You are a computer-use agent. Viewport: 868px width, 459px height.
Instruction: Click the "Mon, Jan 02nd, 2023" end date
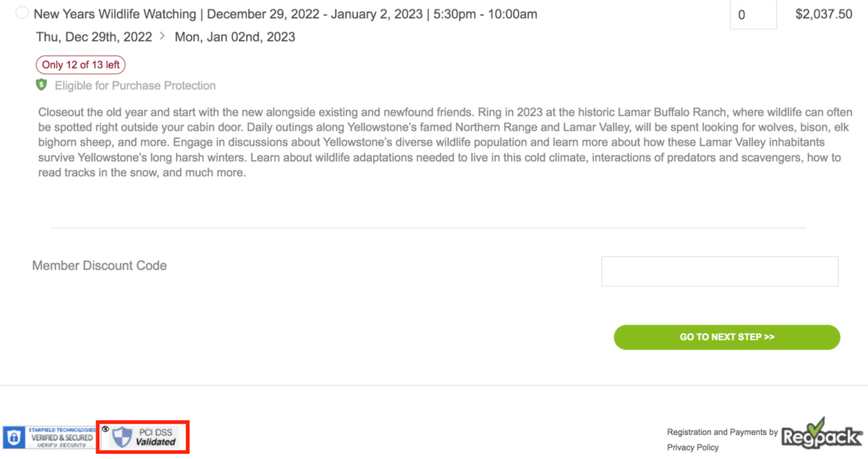[235, 37]
